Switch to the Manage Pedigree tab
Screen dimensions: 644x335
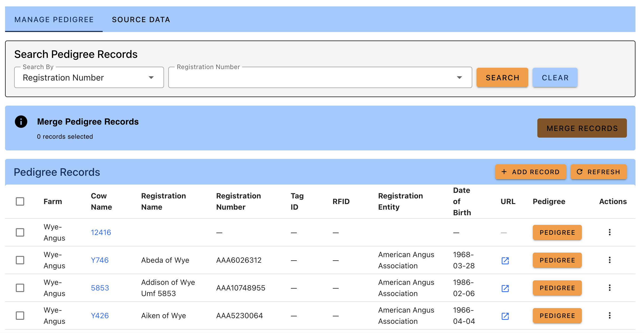tap(54, 19)
